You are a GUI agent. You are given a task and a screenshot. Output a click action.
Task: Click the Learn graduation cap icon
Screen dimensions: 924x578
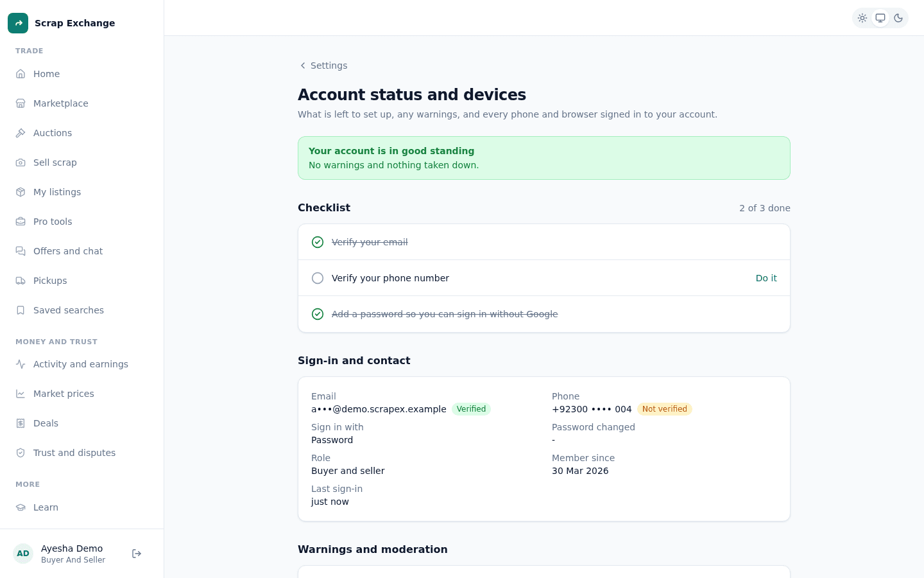pos(21,507)
